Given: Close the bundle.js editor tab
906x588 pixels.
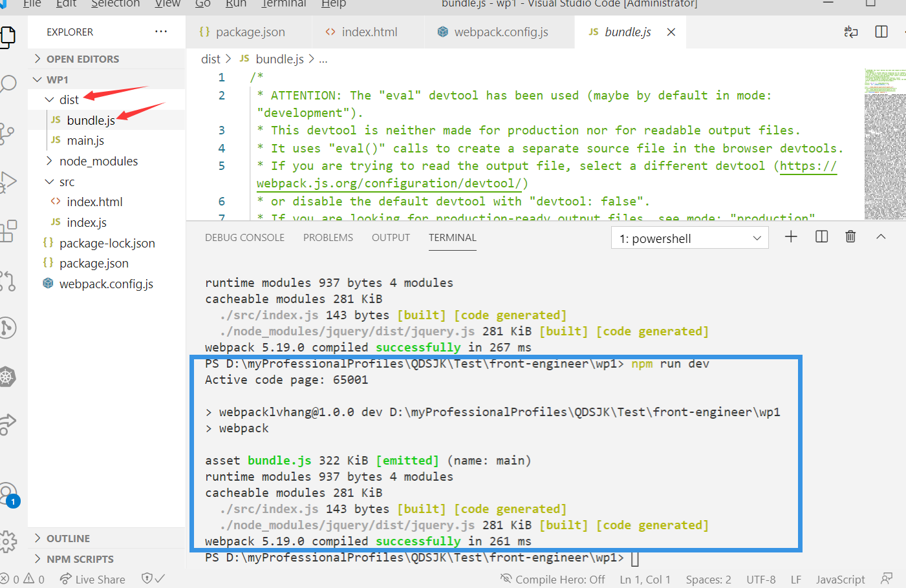Looking at the screenshot, I should pyautogui.click(x=671, y=32).
